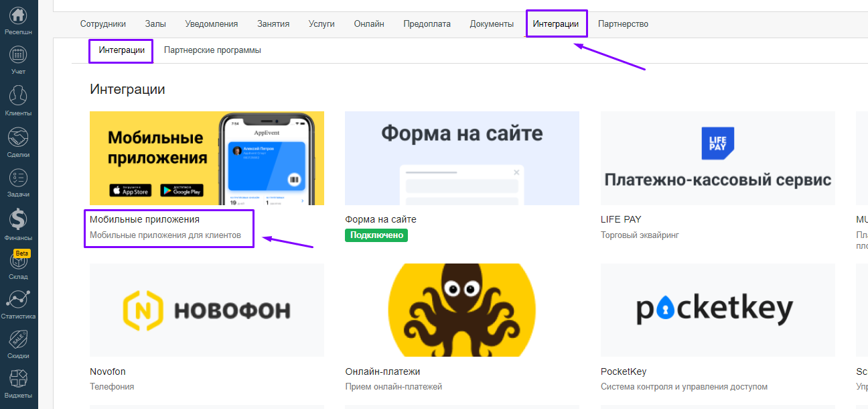The image size is (868, 409).
Task: Open the Скидки sale tag icon
Action: tap(19, 339)
